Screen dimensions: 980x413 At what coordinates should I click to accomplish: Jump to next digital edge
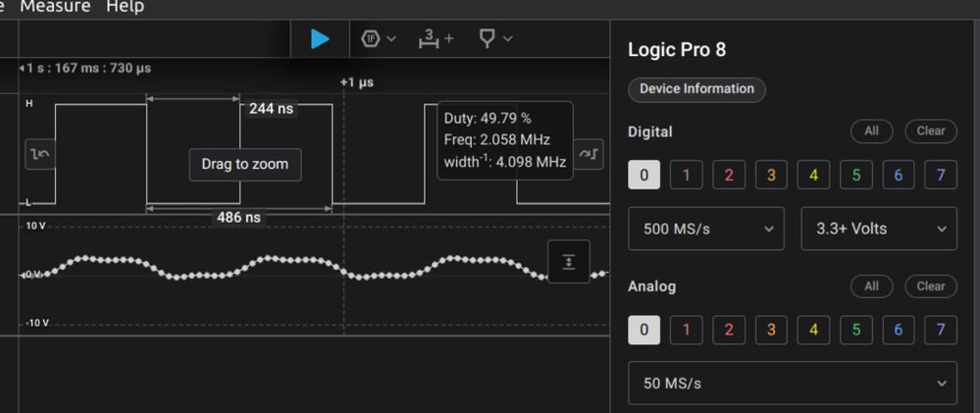(589, 154)
